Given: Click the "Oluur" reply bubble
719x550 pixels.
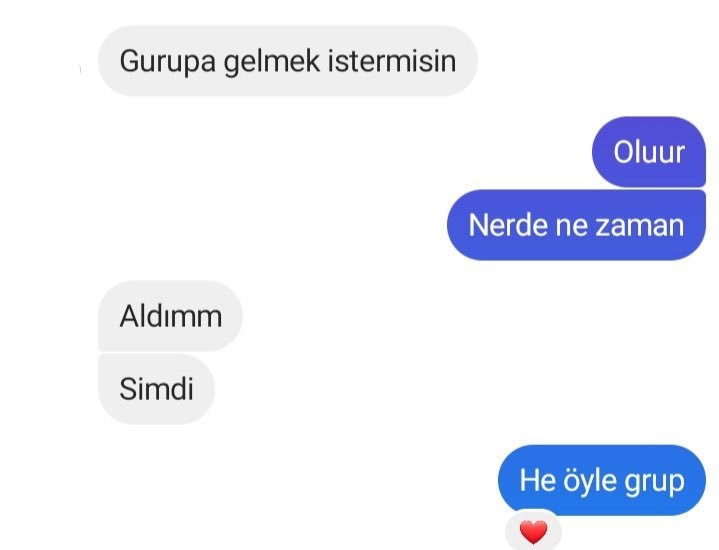Looking at the screenshot, I should click(x=649, y=152).
